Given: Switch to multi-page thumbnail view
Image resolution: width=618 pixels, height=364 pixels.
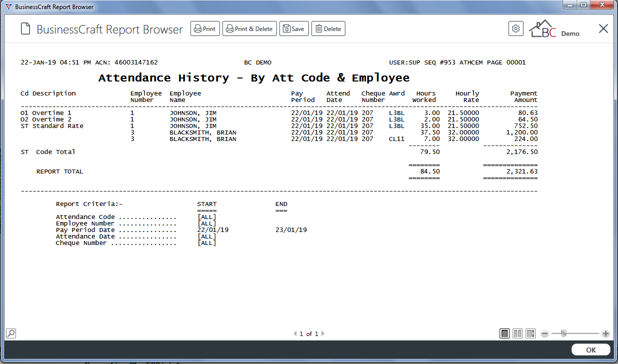Looking at the screenshot, I should [x=530, y=333].
